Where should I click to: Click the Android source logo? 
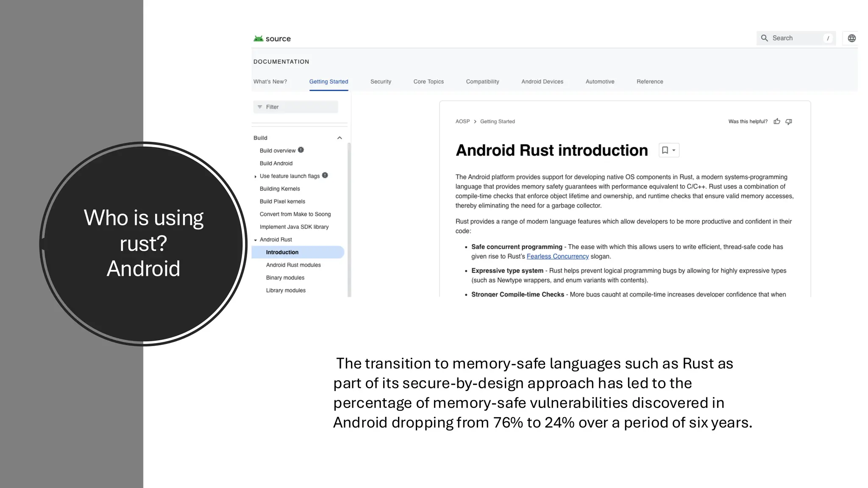(x=272, y=39)
